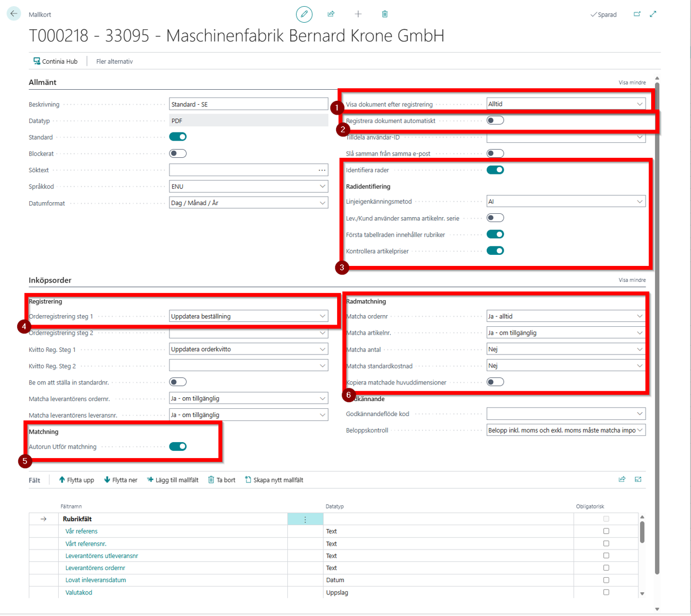Open page in new window icon
This screenshot has height=616, width=691.
[637, 14]
